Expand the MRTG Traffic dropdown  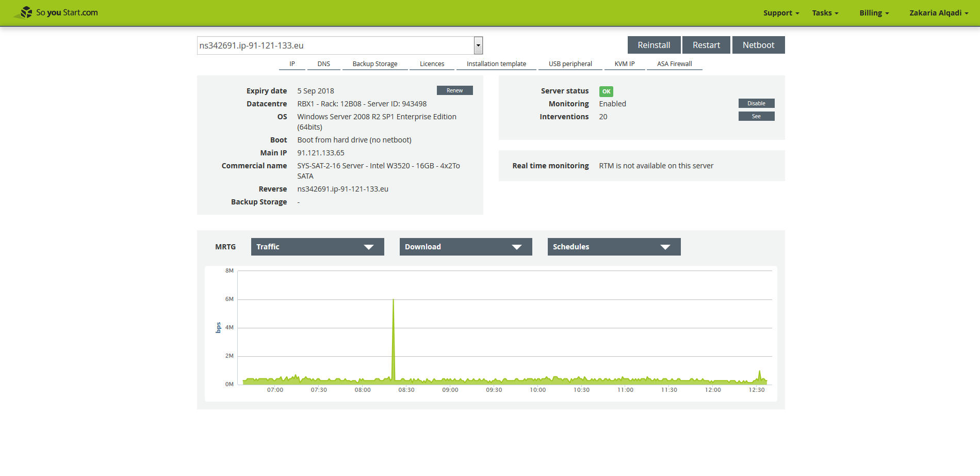(317, 247)
